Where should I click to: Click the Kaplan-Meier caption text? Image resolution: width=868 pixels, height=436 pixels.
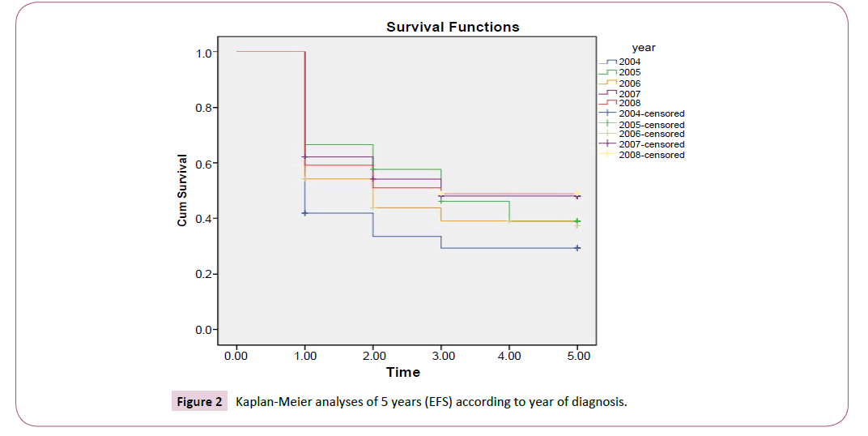click(431, 402)
